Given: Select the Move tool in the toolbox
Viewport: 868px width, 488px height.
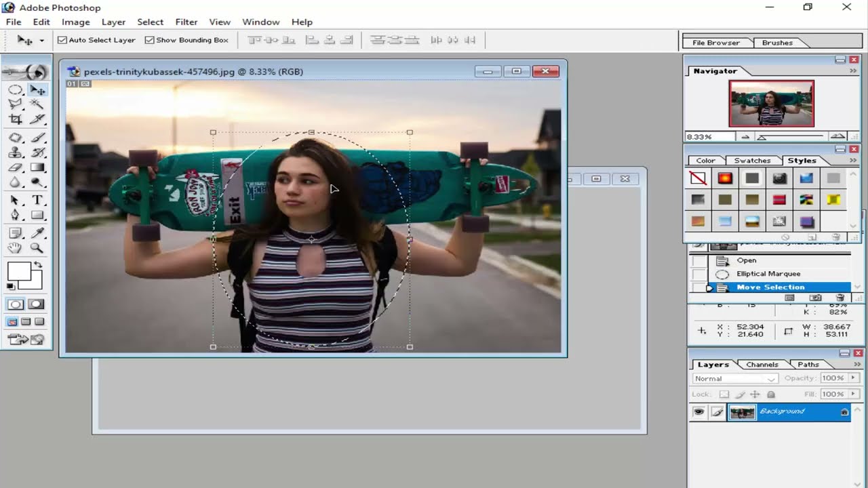Looking at the screenshot, I should pos(37,90).
